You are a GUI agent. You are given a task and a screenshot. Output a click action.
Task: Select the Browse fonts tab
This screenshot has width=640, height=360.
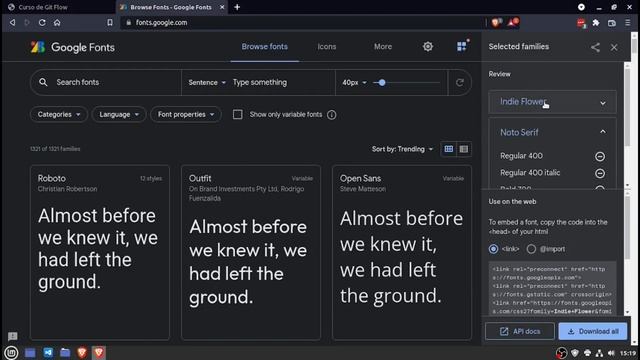(264, 47)
